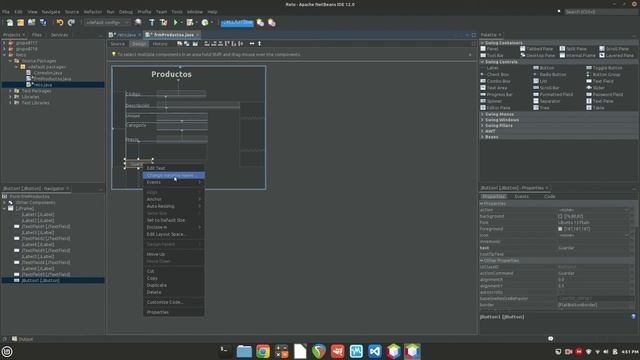Open the Events tab in Properties panel
This screenshot has width=640, height=360.
(521, 197)
